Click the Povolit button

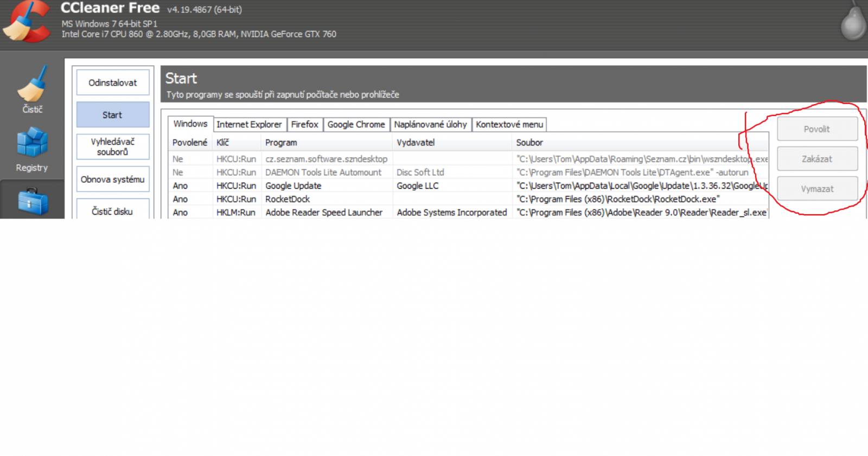[x=818, y=129]
